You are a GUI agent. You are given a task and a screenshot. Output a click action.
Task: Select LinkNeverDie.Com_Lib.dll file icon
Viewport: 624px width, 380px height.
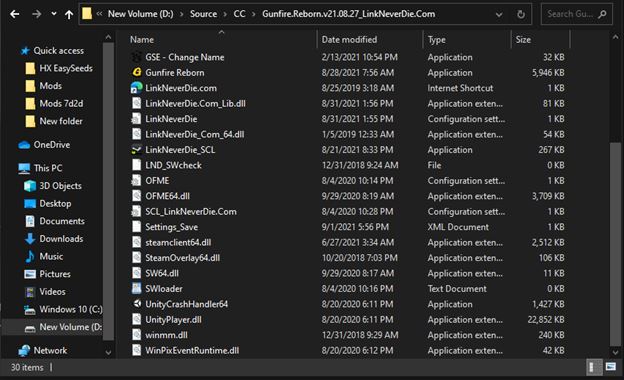coord(136,103)
